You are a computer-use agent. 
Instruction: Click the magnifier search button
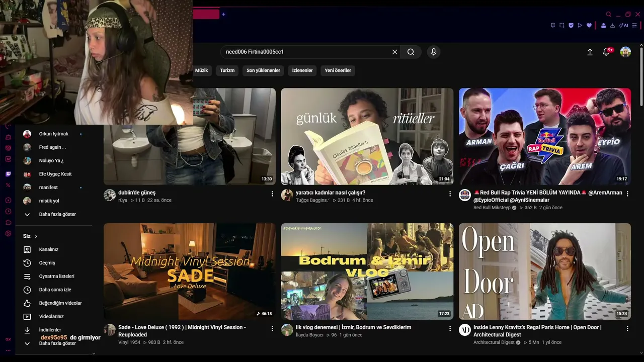coord(411,52)
